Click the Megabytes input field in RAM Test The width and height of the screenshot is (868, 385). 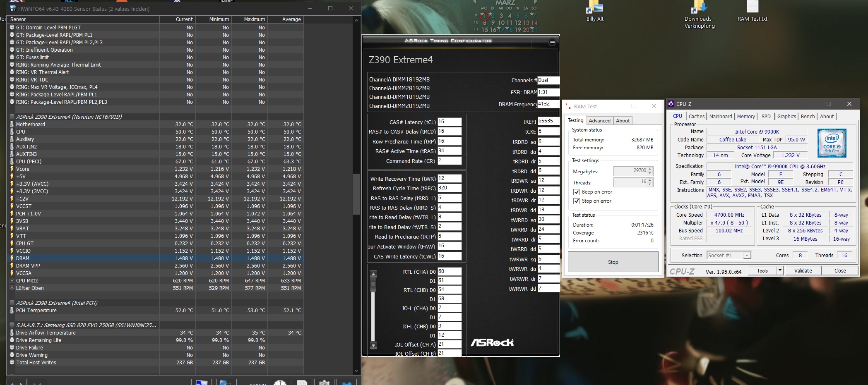click(x=630, y=171)
